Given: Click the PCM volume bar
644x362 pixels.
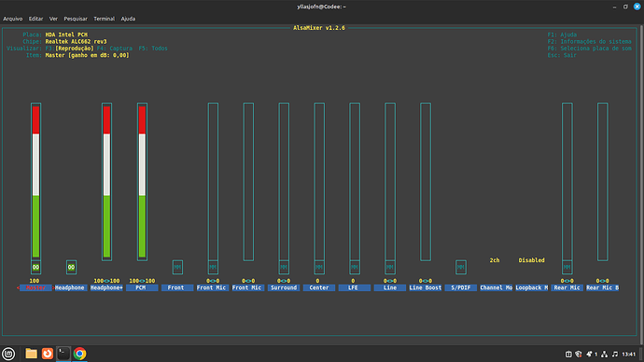Looking at the screenshot, I should coord(142,181).
